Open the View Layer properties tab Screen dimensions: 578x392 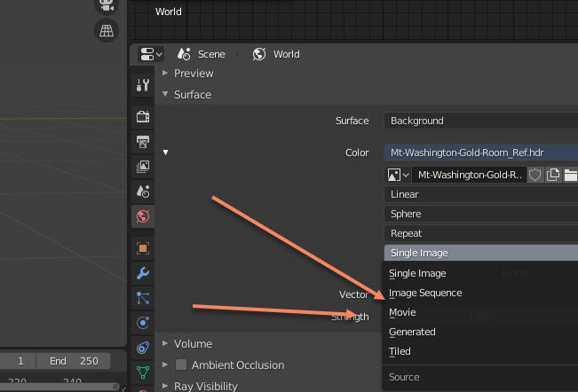[142, 166]
